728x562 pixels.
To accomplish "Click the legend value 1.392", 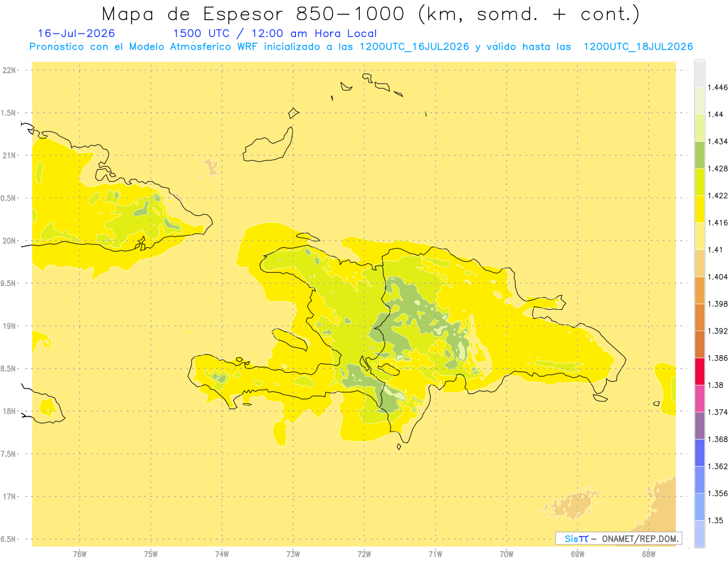I will (x=718, y=331).
